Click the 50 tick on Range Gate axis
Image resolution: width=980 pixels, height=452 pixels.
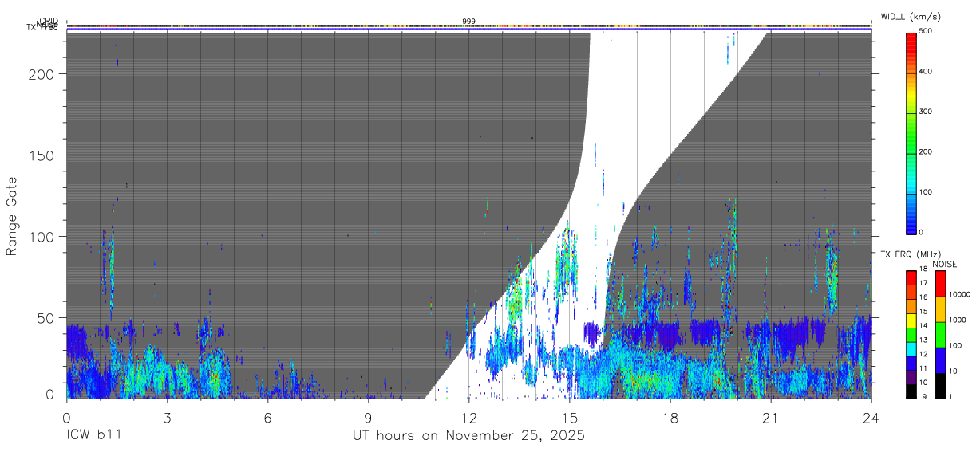(45, 318)
